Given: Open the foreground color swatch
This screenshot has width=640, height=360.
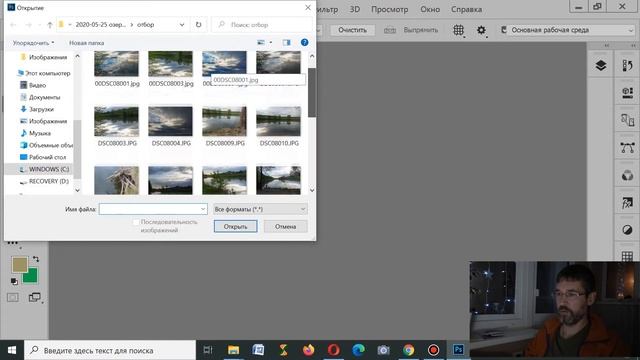Looking at the screenshot, I should [19, 264].
